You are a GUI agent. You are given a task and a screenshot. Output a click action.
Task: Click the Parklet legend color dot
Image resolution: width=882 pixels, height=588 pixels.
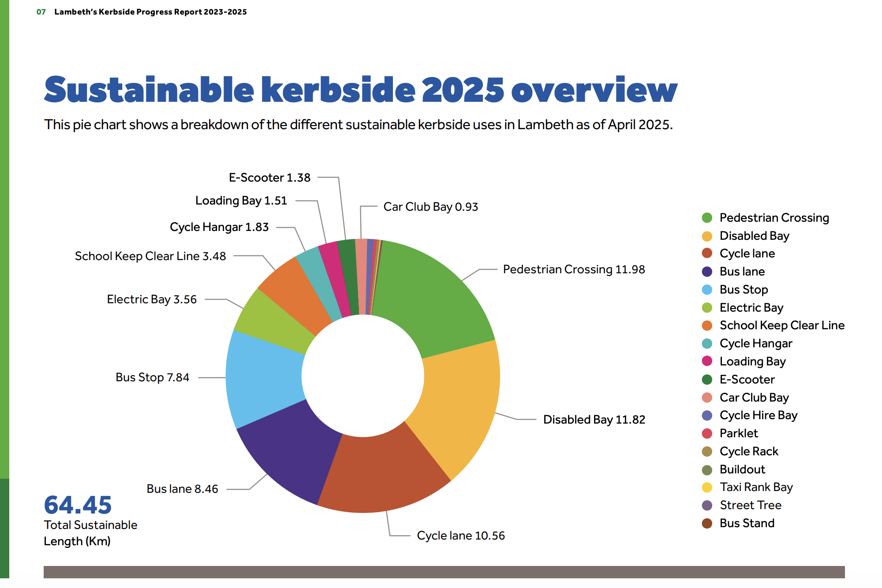click(707, 433)
